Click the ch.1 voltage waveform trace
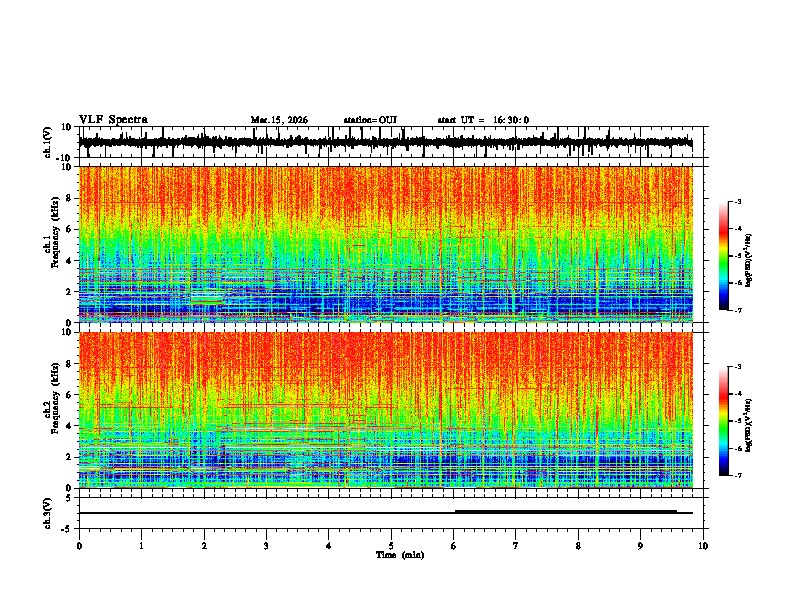 coord(385,142)
